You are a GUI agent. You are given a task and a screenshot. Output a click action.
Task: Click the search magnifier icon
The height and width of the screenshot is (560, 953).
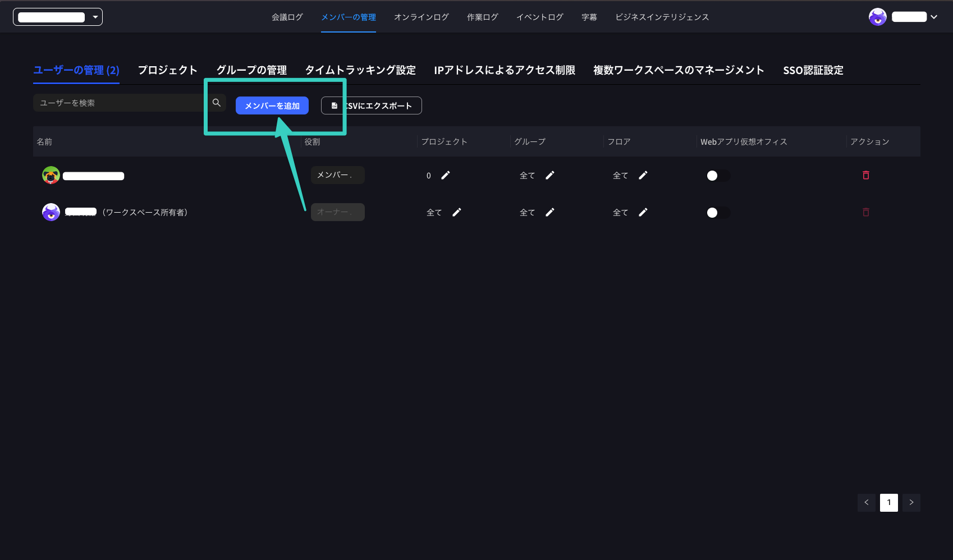[x=217, y=103]
